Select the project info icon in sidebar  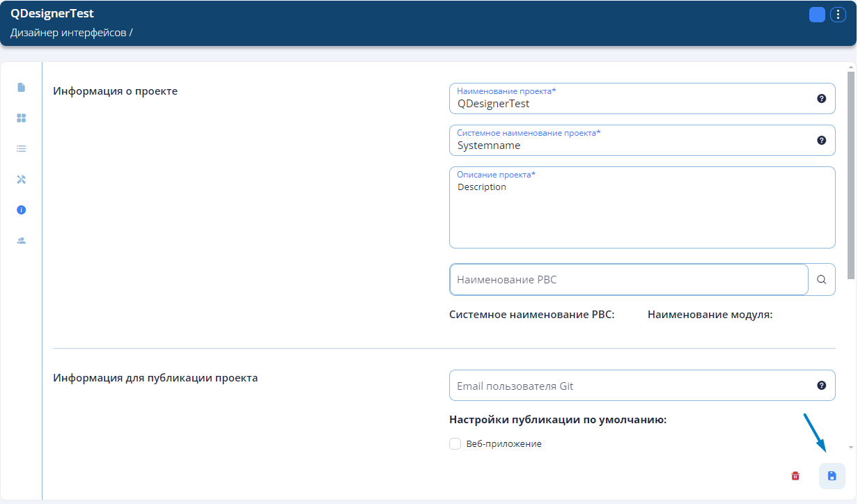(x=21, y=210)
